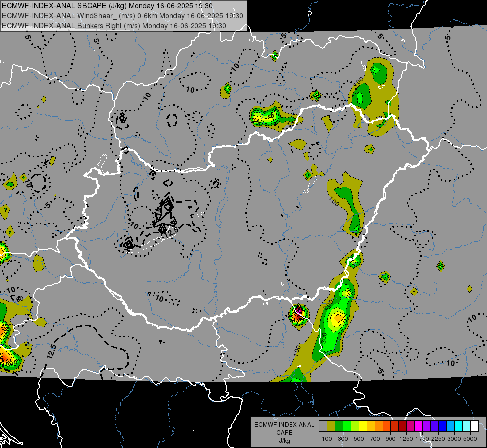Click the legend value 700
Viewport: 487px width, 448px height.
[x=375, y=439]
